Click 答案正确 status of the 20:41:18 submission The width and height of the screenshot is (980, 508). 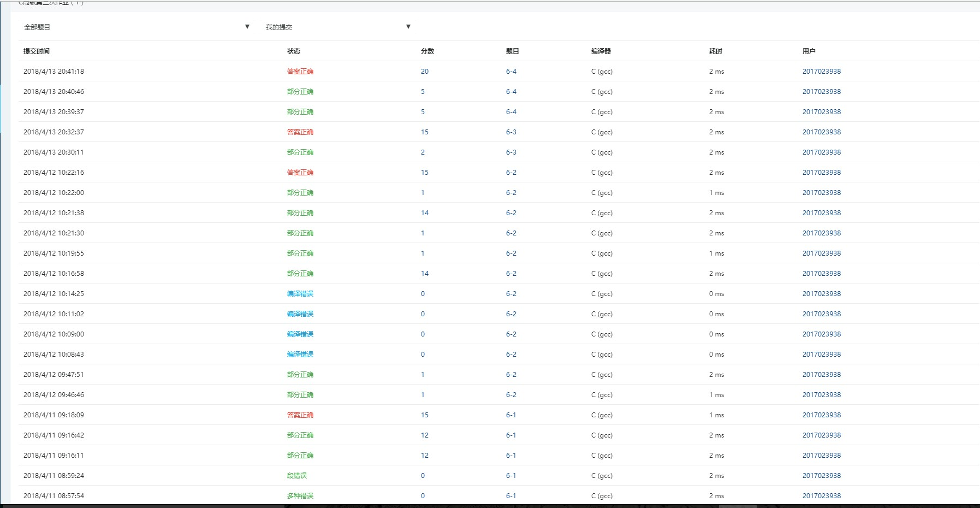(x=300, y=72)
